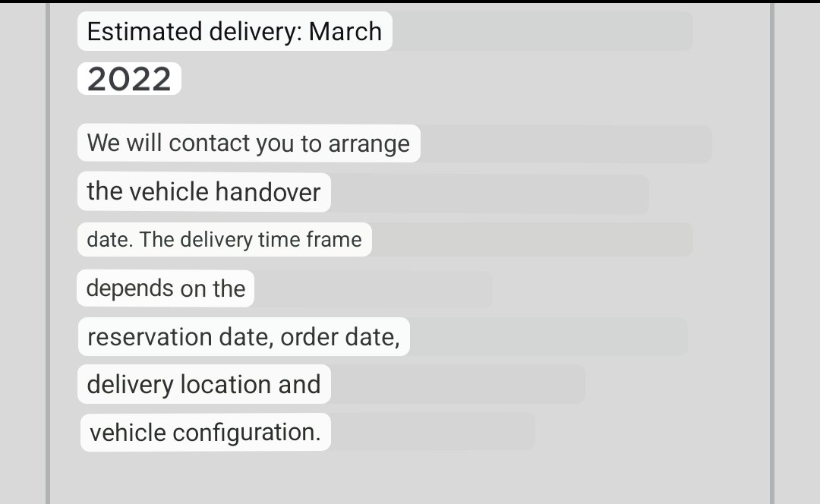Screen dimensions: 820x504
Task: Click the "depends on the" text
Action: pyautogui.click(x=166, y=288)
